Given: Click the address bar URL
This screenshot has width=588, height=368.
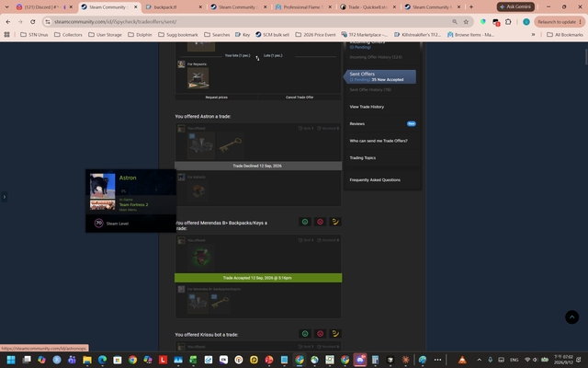Looking at the screenshot, I should click(x=116, y=22).
